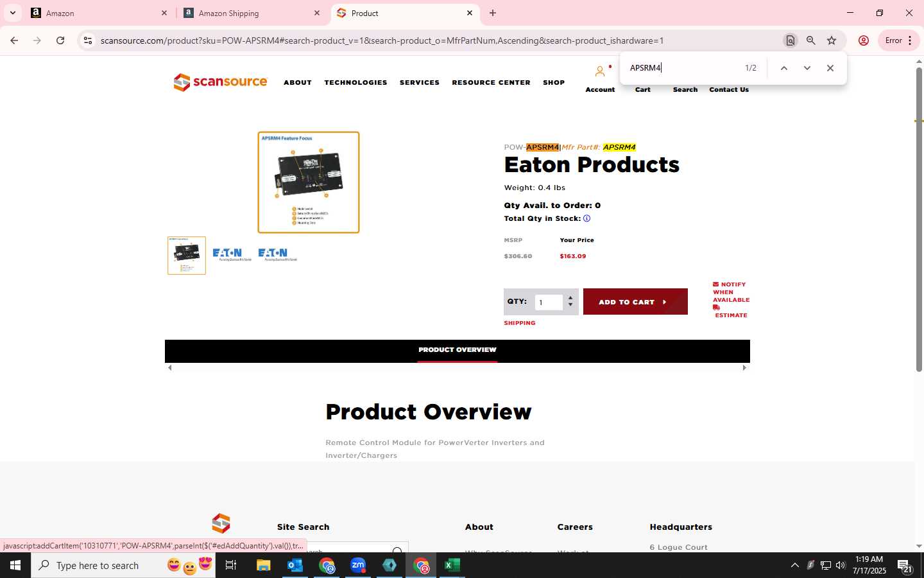Click the main APSRM4 product image

(309, 182)
